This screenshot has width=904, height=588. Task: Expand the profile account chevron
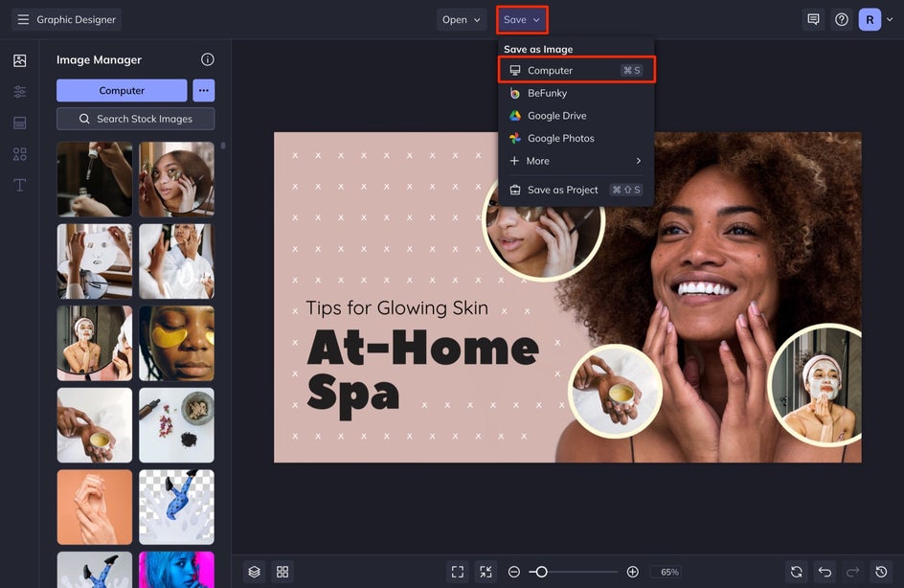[x=890, y=19]
